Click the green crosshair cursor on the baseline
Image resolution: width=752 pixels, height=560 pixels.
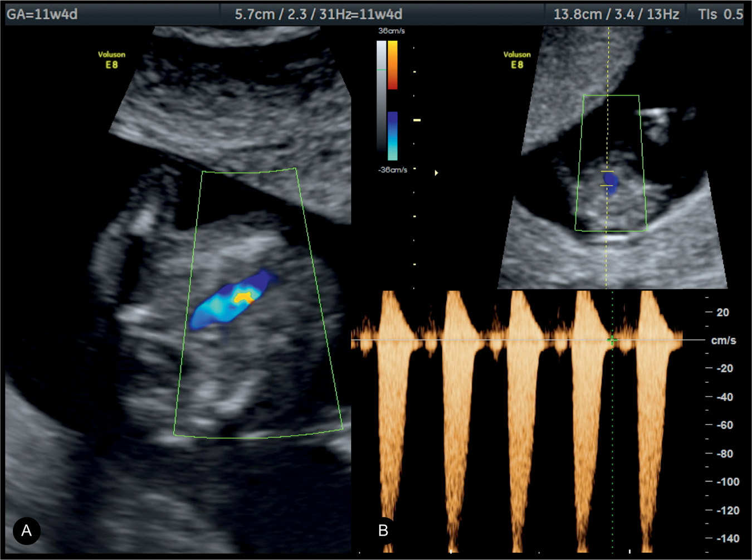tap(612, 340)
